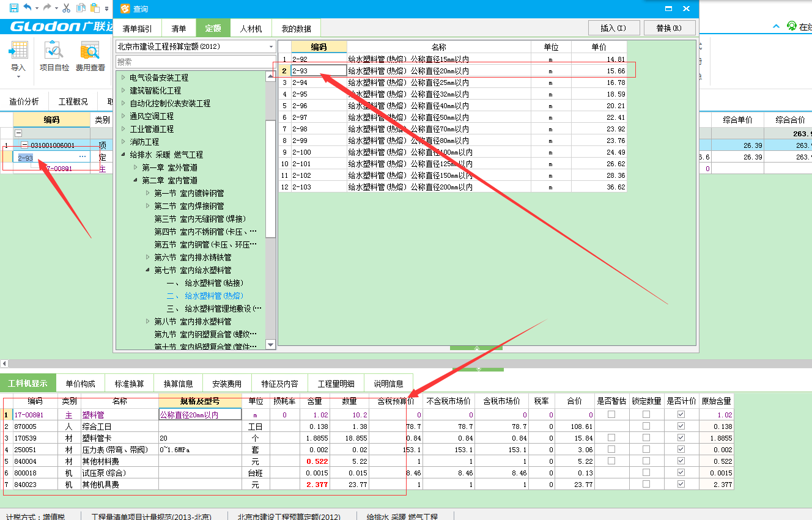
Task: Select 第三节 室内无缝钢管(焊接) item
Action: (201, 219)
